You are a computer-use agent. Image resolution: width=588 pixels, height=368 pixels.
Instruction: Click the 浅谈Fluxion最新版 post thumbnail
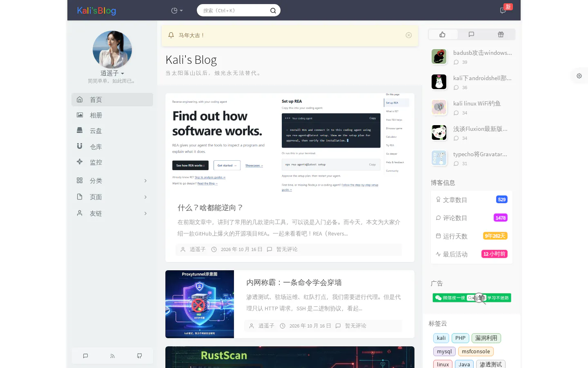point(439,132)
